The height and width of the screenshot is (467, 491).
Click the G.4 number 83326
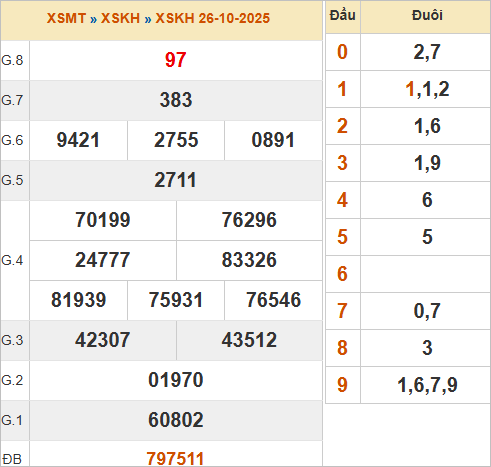[249, 260]
